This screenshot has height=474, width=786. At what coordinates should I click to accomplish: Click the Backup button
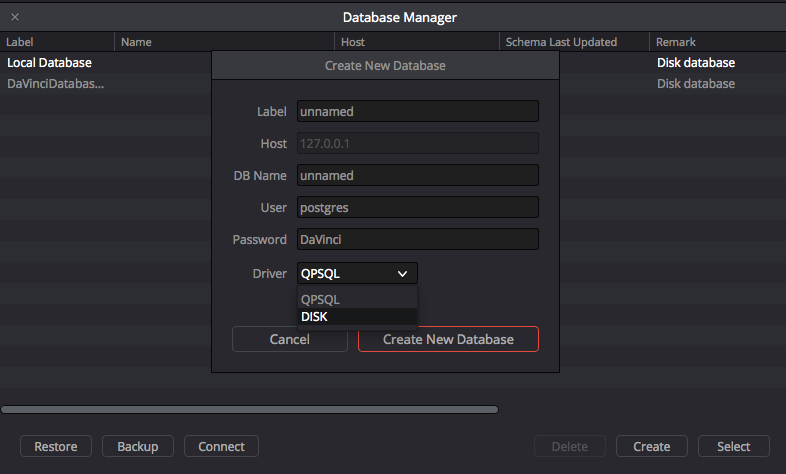[x=138, y=446]
